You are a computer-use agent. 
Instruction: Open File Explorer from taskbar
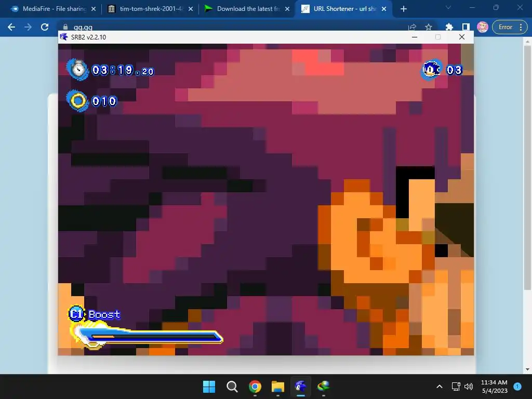click(x=278, y=387)
